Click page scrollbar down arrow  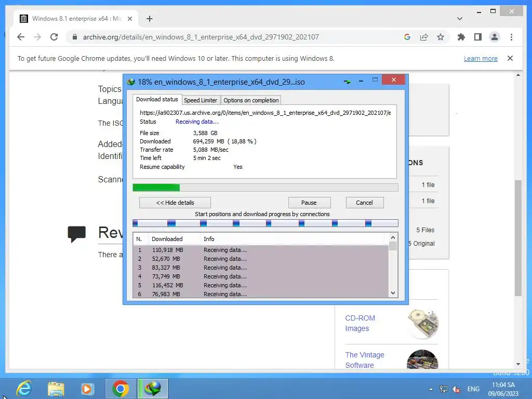(518, 364)
